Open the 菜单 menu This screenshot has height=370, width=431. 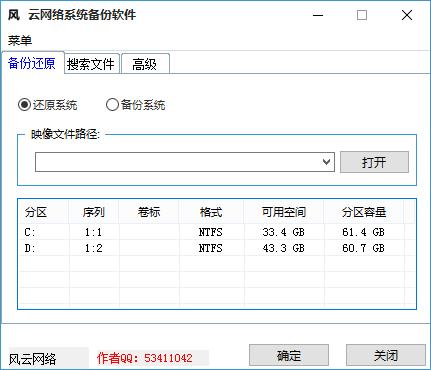pyautogui.click(x=20, y=40)
